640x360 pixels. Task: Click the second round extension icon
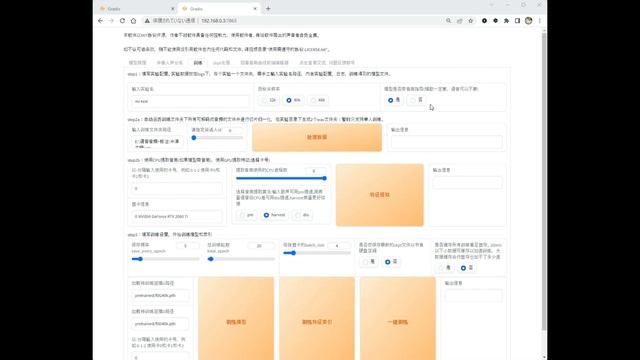[x=496, y=20]
